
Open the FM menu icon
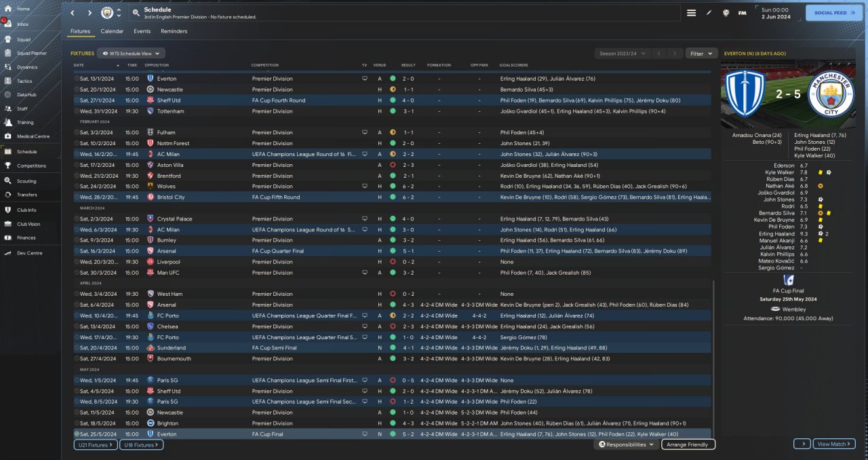[743, 13]
